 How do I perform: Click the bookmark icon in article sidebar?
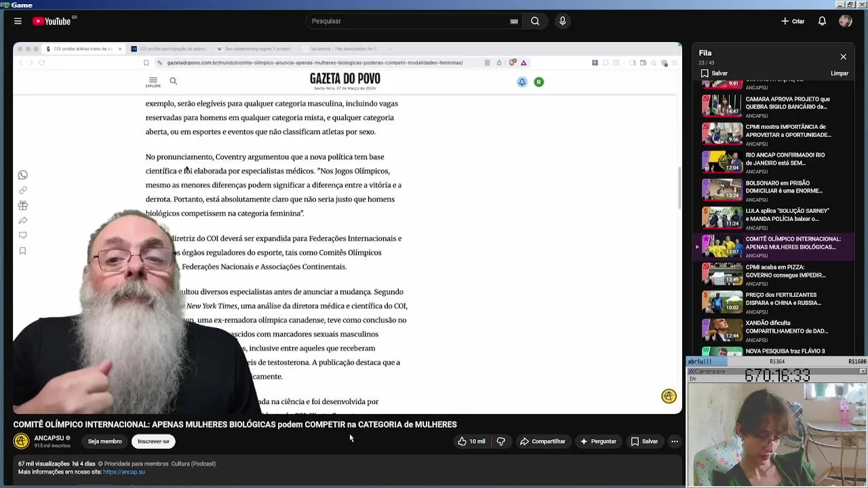[22, 251]
